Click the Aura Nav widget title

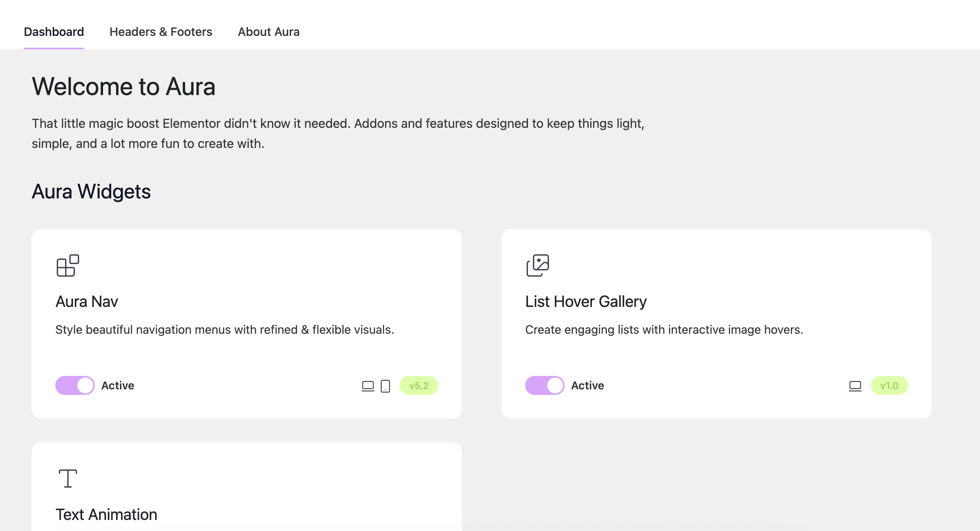(87, 301)
